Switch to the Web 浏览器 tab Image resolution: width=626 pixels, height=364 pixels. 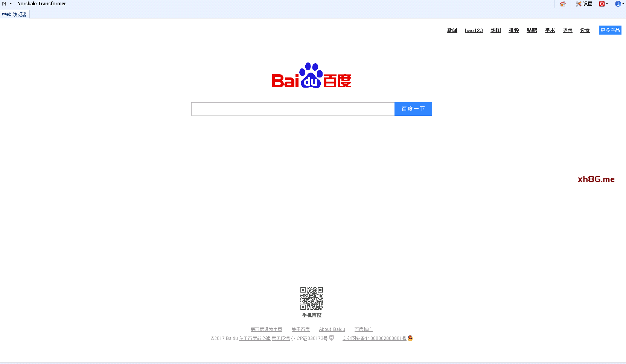point(14,14)
